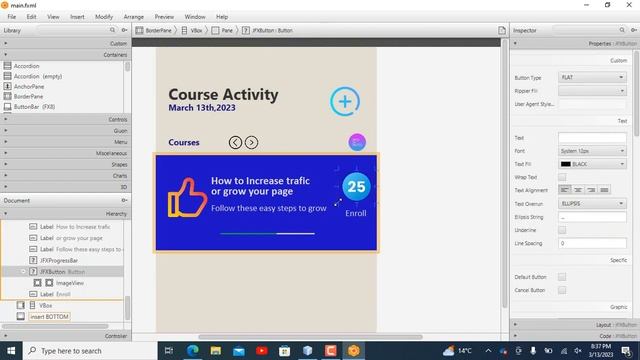Click the blue 25 circle badge

(x=356, y=187)
